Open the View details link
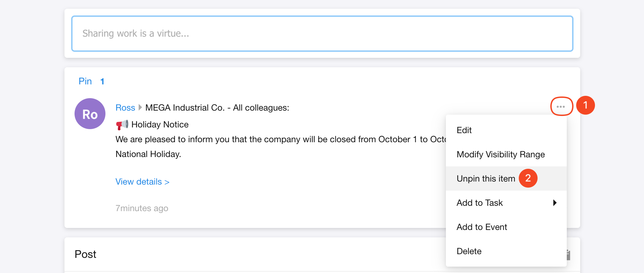Screen dimensions: 644x273 142,182
